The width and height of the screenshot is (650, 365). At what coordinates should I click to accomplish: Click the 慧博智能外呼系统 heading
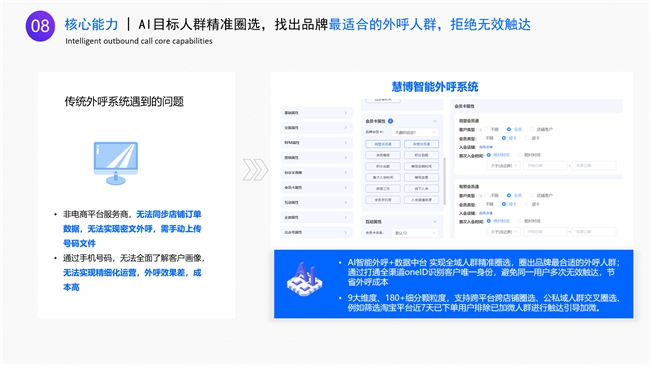(435, 87)
